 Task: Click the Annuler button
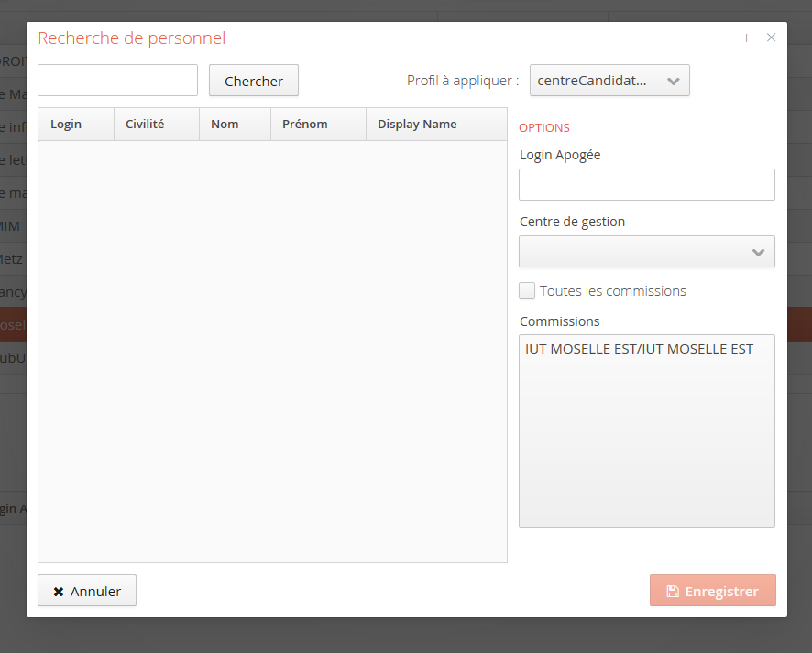(x=87, y=591)
